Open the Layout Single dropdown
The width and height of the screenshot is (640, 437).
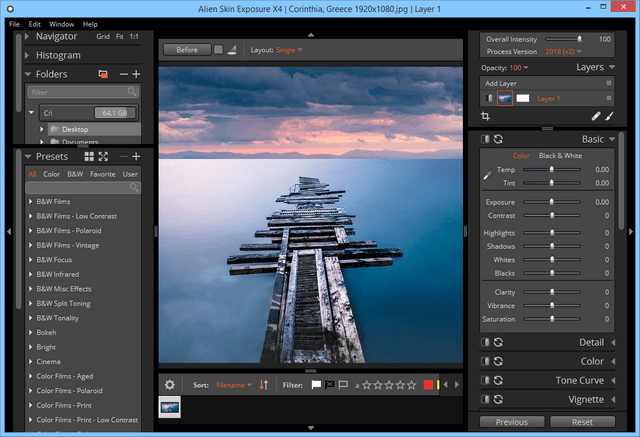(289, 49)
